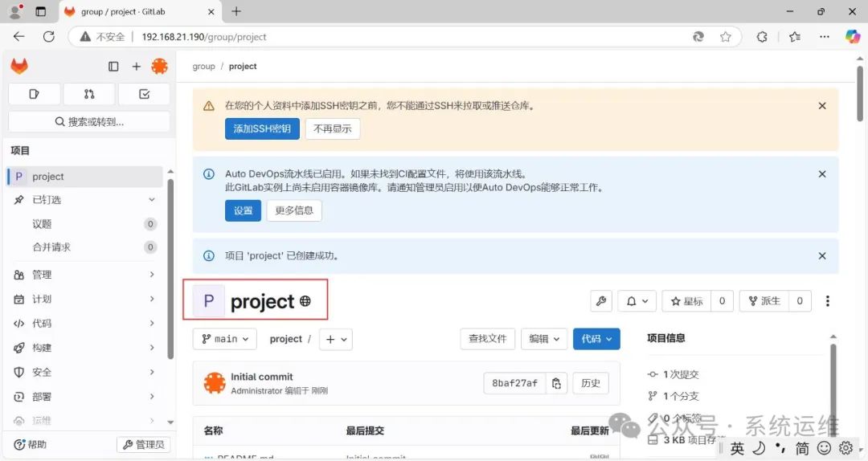The height and width of the screenshot is (461, 868).
Task: Expand the 计划 sidebar menu
Action: [85, 299]
